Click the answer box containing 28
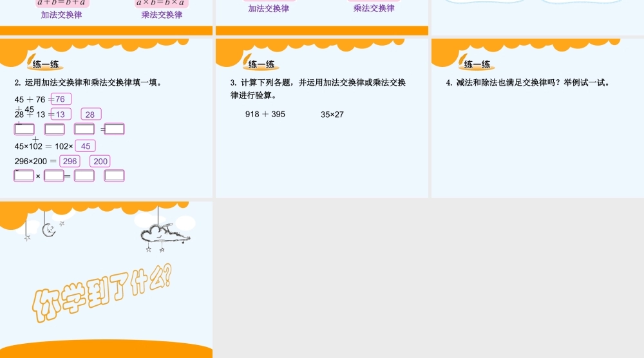This screenshot has height=358, width=644. tap(91, 114)
